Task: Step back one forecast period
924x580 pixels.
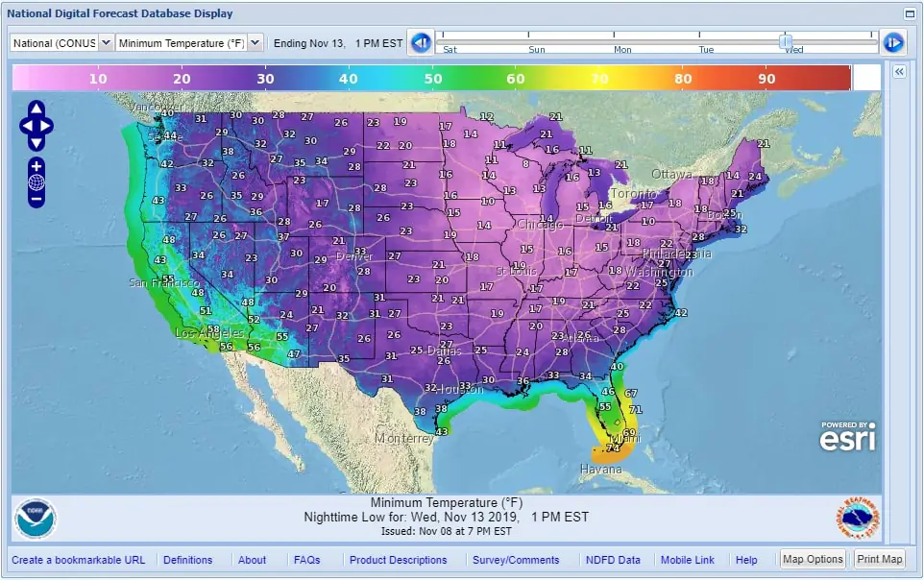Action: [x=421, y=42]
